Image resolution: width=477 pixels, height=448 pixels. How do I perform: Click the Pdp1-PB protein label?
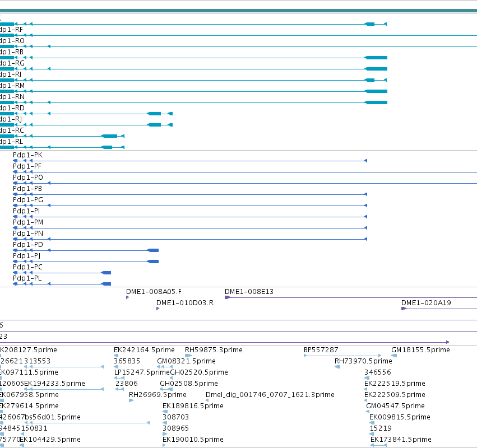pyautogui.click(x=27, y=189)
